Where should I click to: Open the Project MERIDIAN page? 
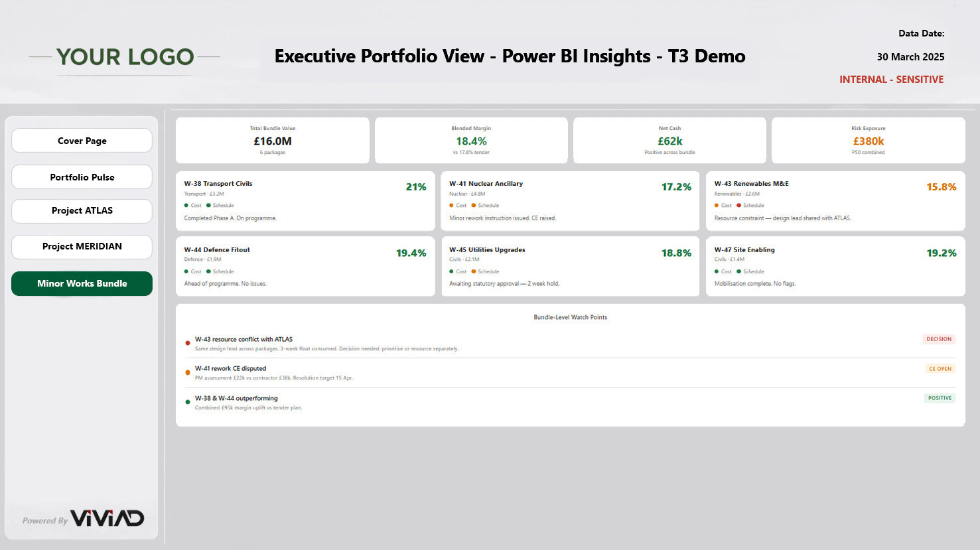click(x=82, y=247)
